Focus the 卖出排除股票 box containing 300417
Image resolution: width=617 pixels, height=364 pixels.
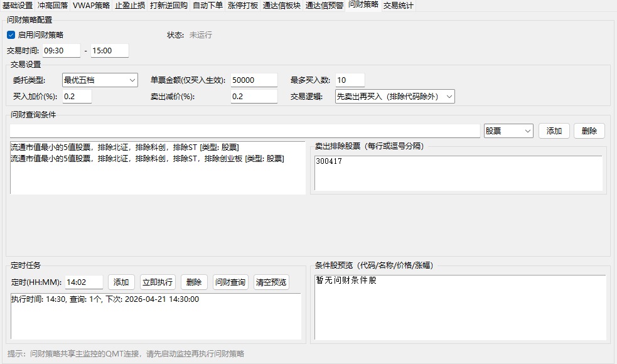[458, 173]
